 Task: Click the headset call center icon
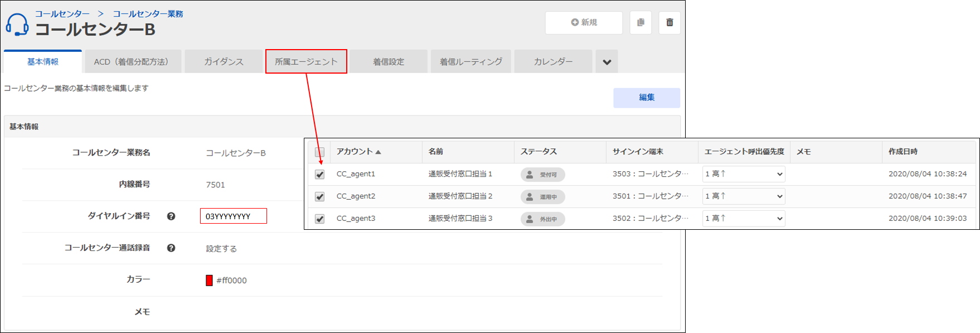coord(17,25)
